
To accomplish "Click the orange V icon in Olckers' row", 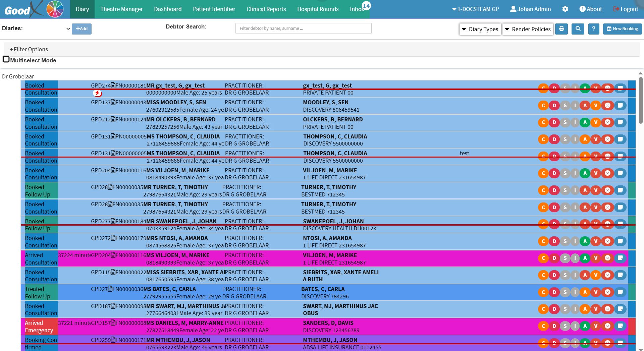I will pyautogui.click(x=596, y=123).
